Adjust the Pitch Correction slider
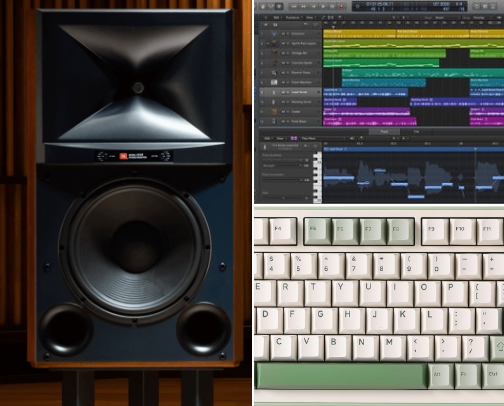Screen dimensions: 504x406 tap(283, 179)
